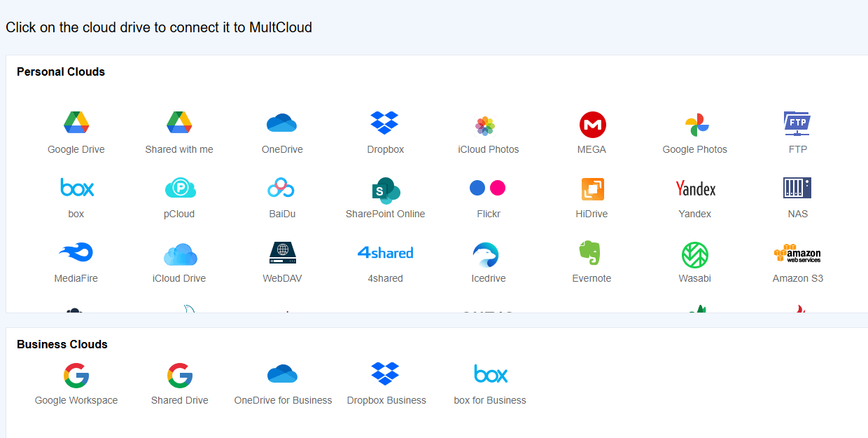Click the "Google Workspace" label
The image size is (868, 438).
coord(76,400)
